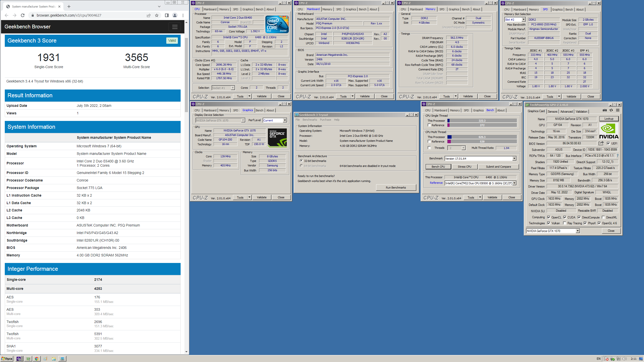
Task: Select About tab in SPD CPU-Z window
Action: pyautogui.click(x=580, y=10)
